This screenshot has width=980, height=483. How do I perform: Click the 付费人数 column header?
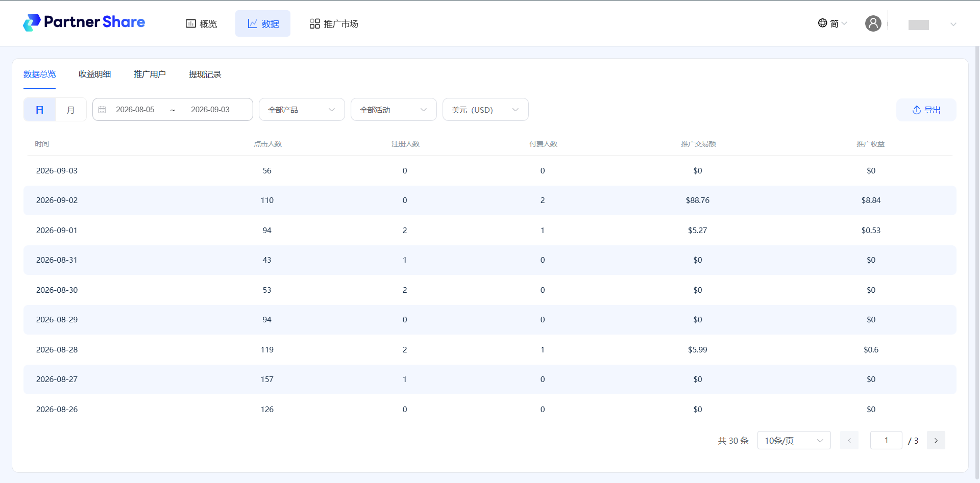(543, 144)
